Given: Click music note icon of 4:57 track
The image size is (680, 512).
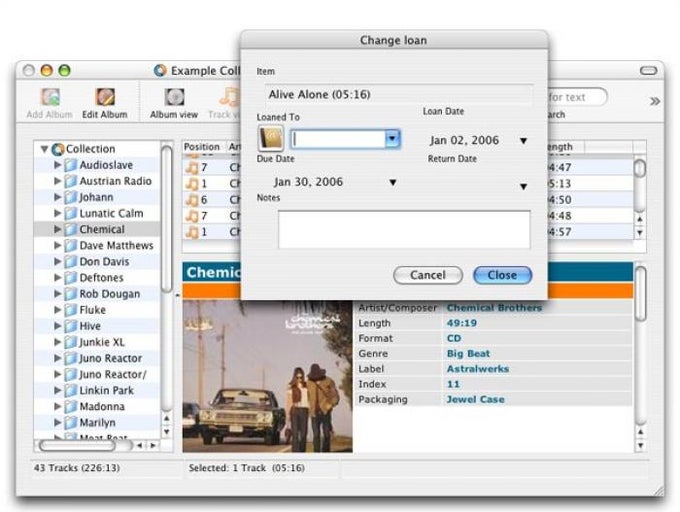Looking at the screenshot, I should tap(191, 232).
